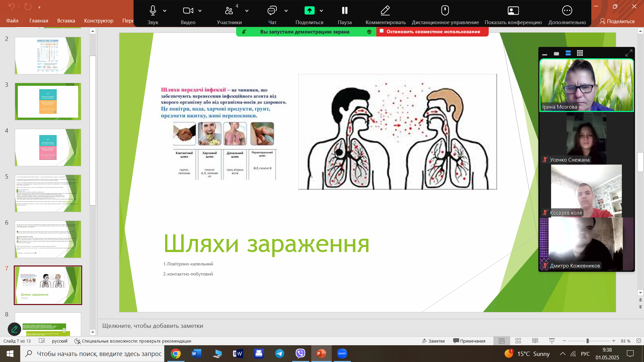The height and width of the screenshot is (362, 644).
Task: Click zoom out minus button
Action: (x=565, y=341)
